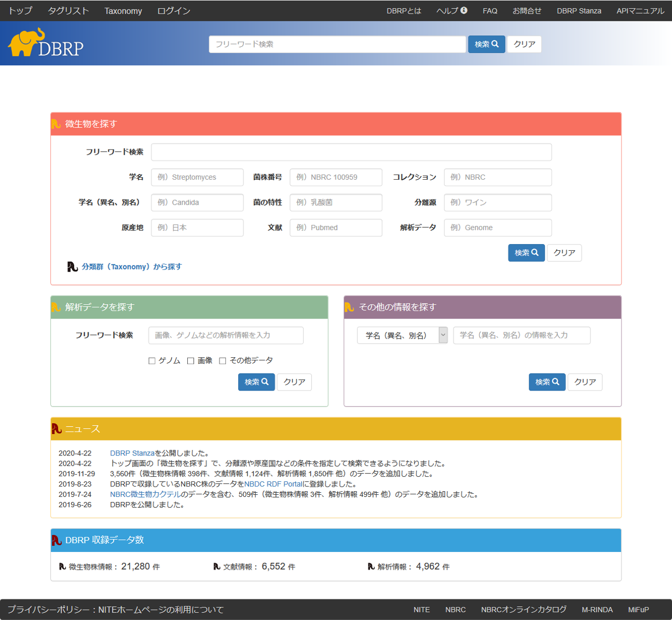Click the elephant icon next to 微生物株情報 count
The height and width of the screenshot is (620, 672).
click(x=62, y=566)
